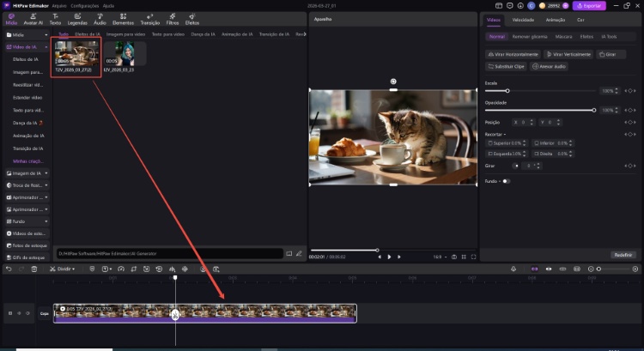Viewport: 644px width, 351px height.
Task: Play the preview video
Action: point(389,257)
